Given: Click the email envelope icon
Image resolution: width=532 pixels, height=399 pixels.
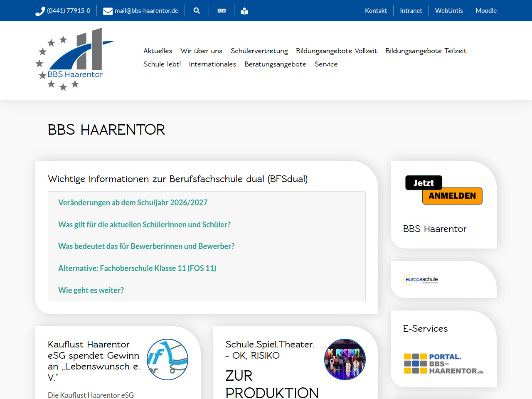Looking at the screenshot, I should pyautogui.click(x=108, y=11).
